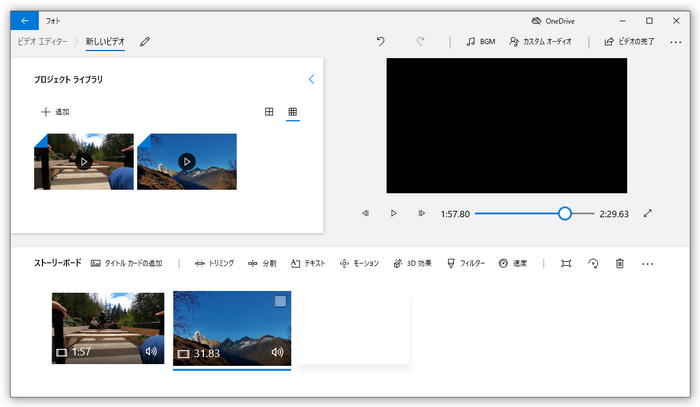
Task: Click ビデオの完了 to finish video
Action: (629, 42)
